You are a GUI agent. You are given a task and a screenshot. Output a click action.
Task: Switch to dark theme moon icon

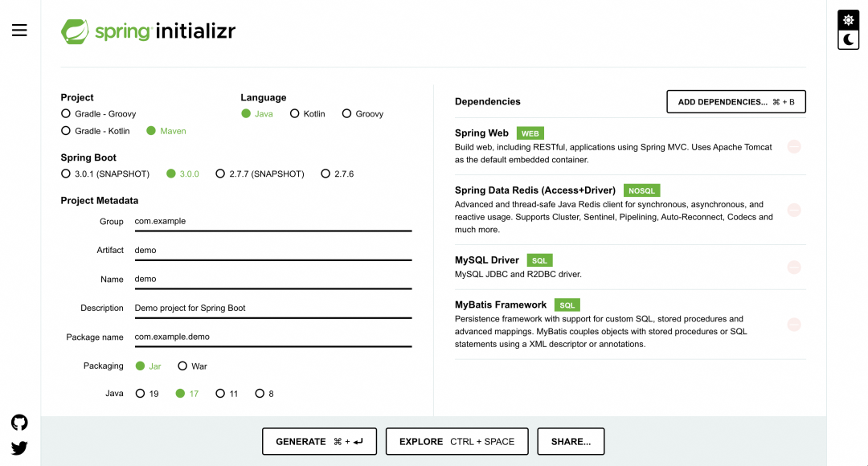[848, 39]
